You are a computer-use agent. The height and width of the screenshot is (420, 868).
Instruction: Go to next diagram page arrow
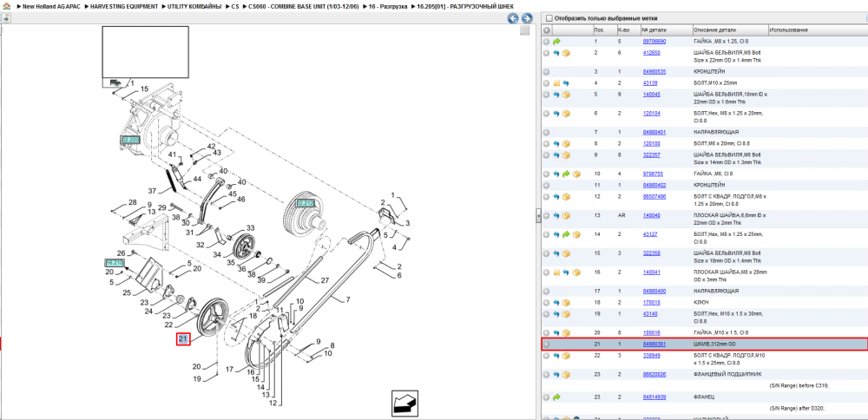click(527, 18)
